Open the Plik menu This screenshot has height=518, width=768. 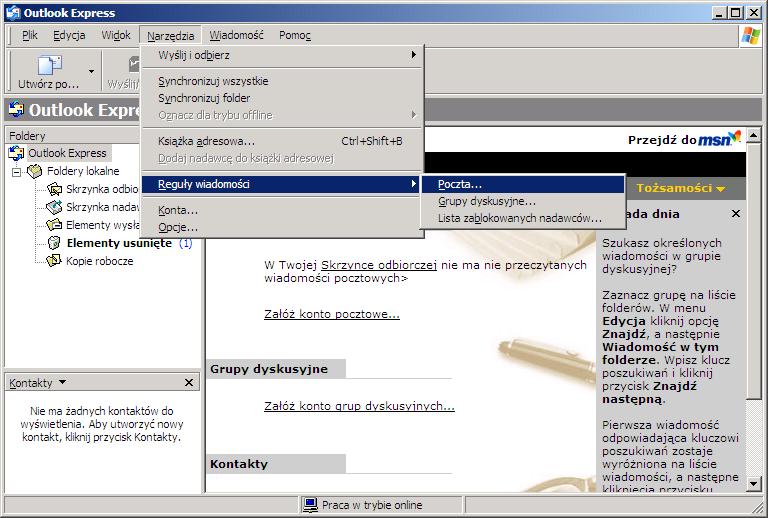pyautogui.click(x=30, y=35)
